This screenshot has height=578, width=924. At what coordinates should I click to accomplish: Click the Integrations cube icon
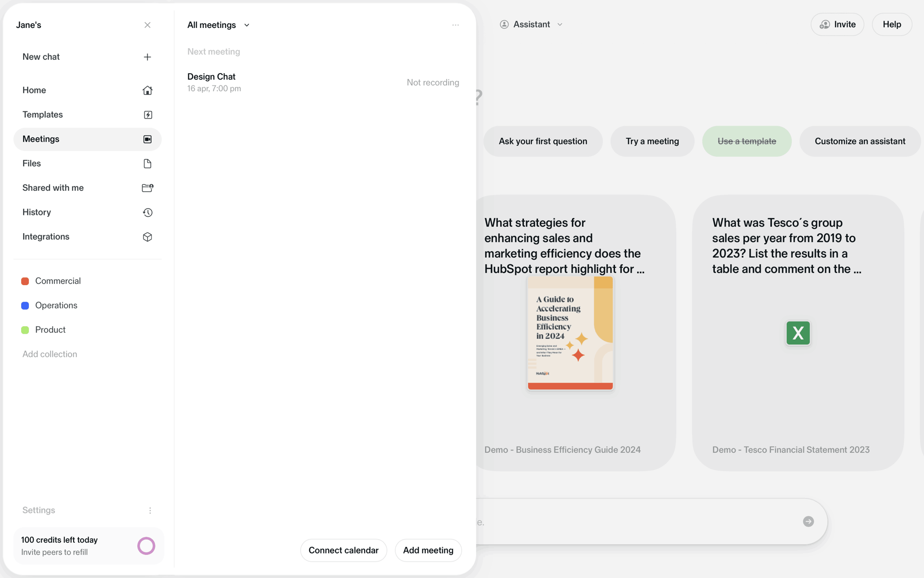coord(147,237)
